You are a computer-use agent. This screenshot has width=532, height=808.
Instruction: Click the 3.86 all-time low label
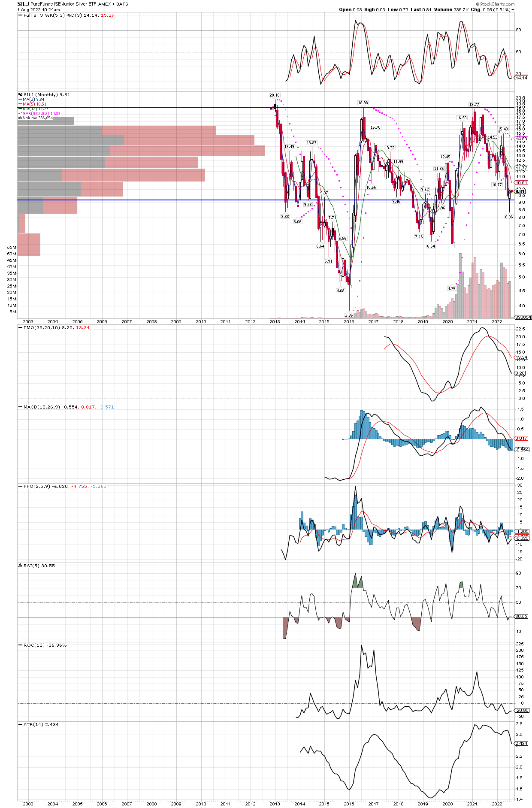349,315
